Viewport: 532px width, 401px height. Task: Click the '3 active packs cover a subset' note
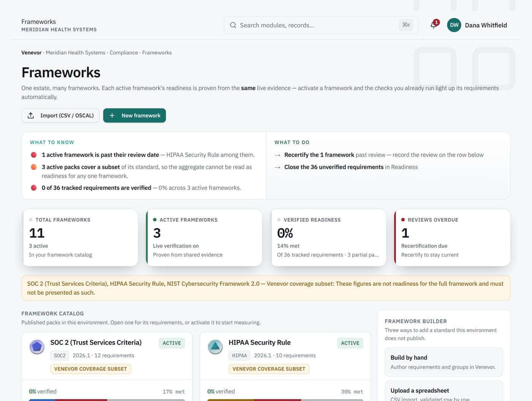pyautogui.click(x=147, y=171)
